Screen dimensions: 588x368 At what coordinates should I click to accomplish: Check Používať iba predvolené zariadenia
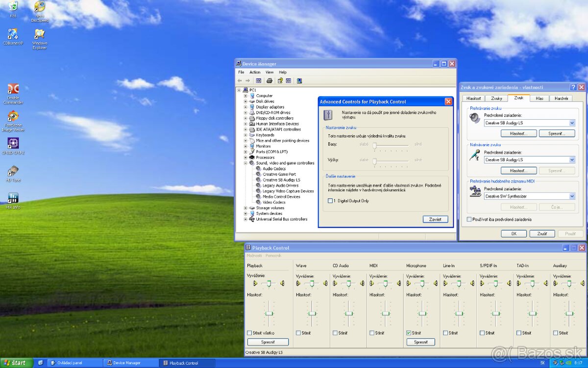point(469,219)
